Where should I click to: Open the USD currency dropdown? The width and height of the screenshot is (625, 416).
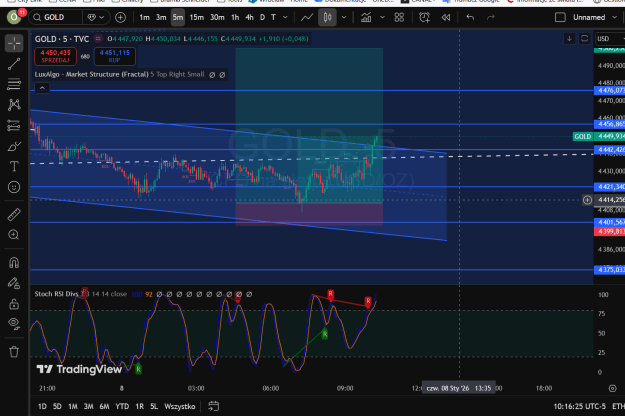tap(609, 39)
